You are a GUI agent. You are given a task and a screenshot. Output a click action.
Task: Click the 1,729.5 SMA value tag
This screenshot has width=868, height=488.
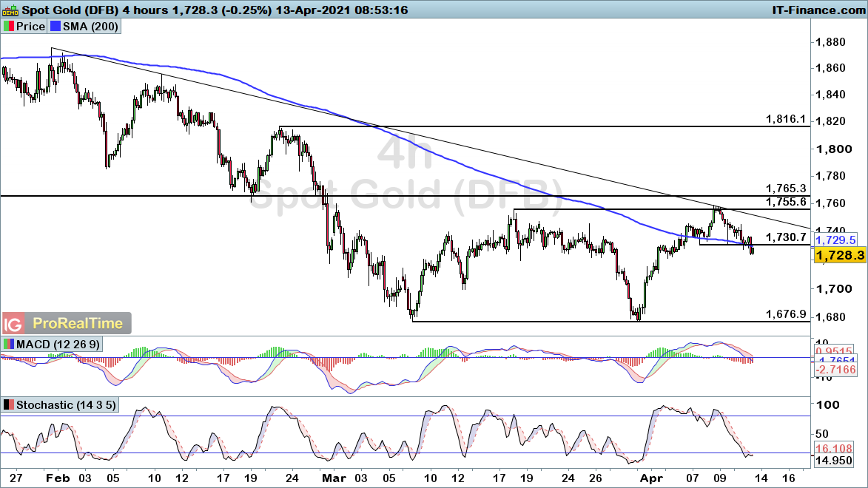836,240
